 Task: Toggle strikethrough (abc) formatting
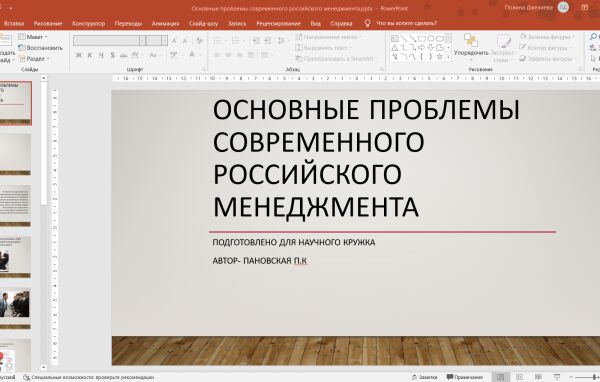point(124,55)
